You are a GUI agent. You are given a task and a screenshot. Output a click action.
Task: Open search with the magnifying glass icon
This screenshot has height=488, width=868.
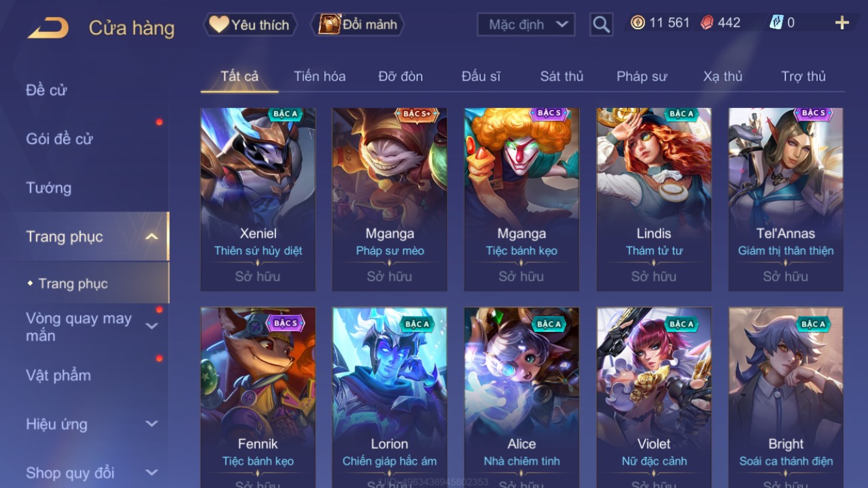(601, 25)
